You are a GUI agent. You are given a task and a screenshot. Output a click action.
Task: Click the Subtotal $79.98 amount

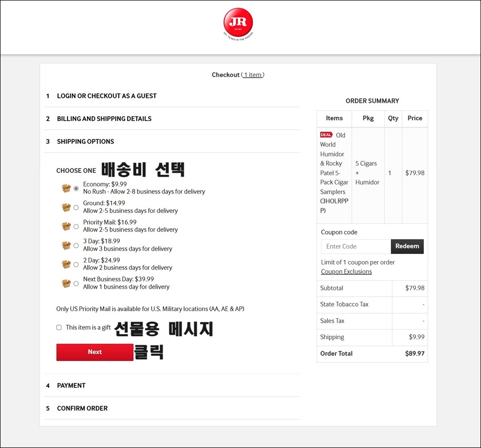[x=415, y=288]
